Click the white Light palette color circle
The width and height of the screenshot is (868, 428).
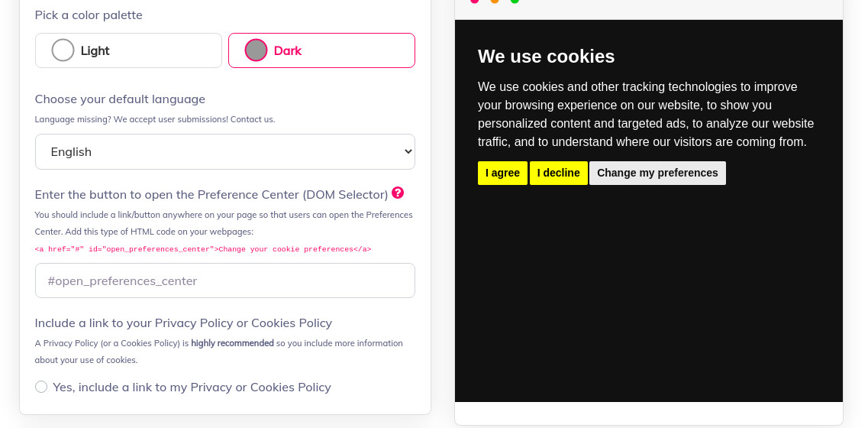click(63, 50)
